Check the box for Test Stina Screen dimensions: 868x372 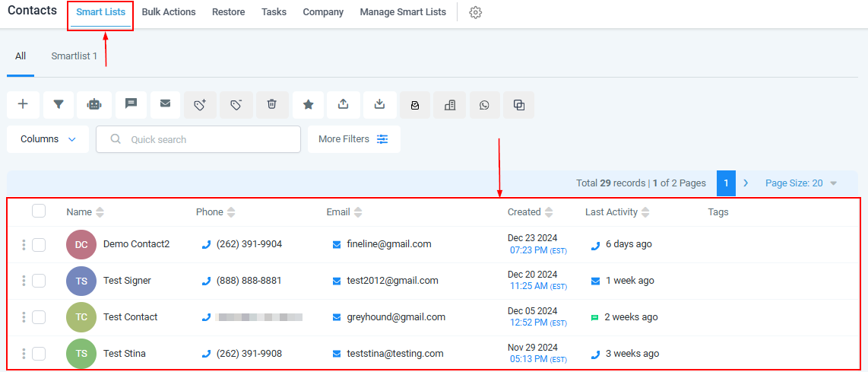coord(39,354)
